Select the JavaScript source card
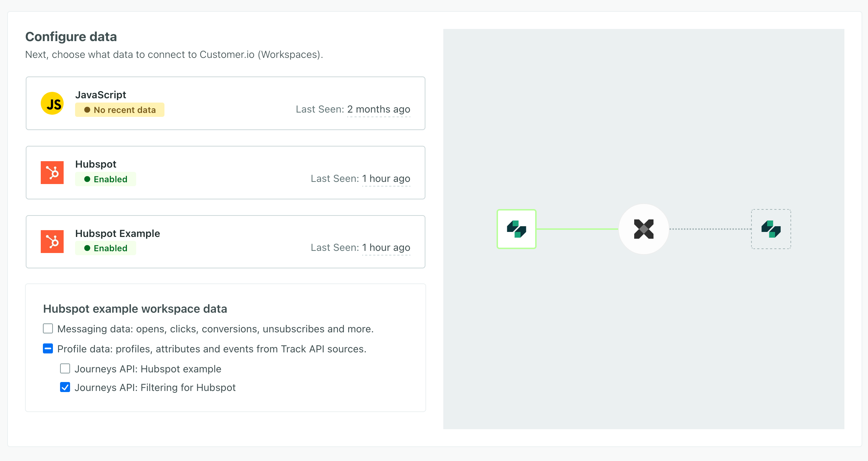This screenshot has height=461, width=868. coord(225,103)
